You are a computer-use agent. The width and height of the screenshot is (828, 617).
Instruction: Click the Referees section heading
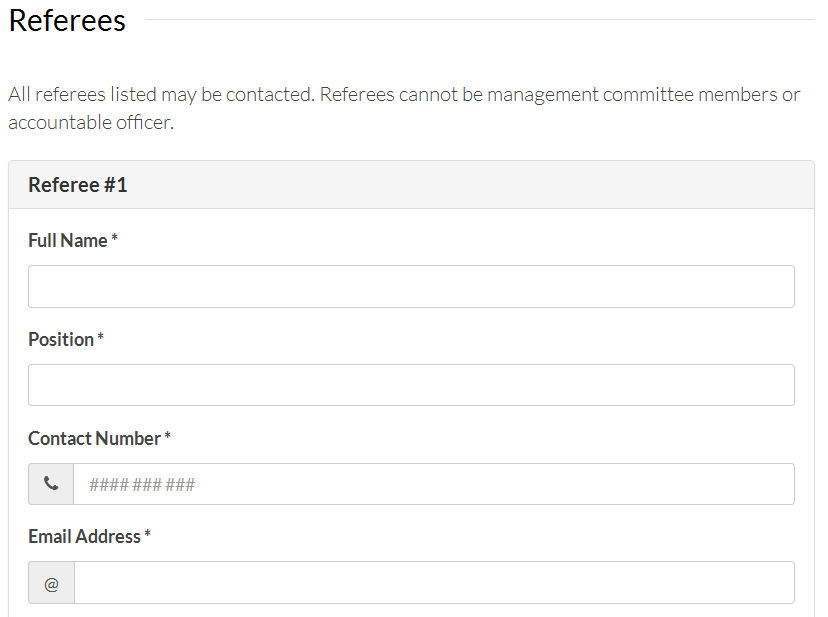pyautogui.click(x=67, y=21)
